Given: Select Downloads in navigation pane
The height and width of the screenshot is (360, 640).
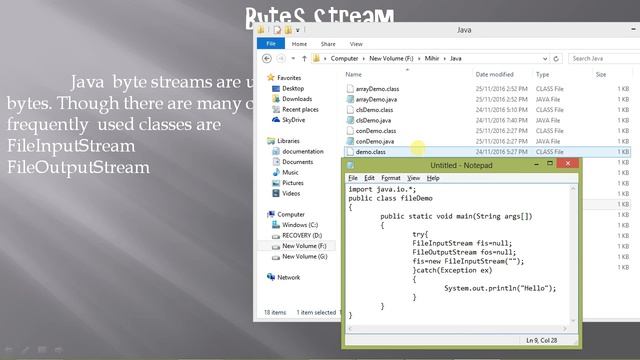Looking at the screenshot, I should point(297,99).
